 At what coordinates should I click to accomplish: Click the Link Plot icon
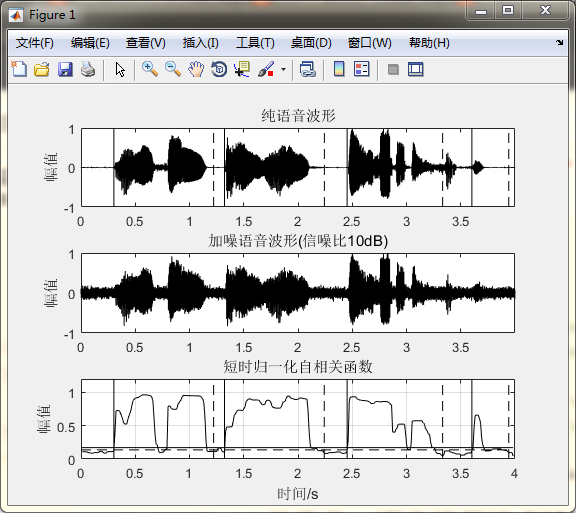tap(307, 69)
